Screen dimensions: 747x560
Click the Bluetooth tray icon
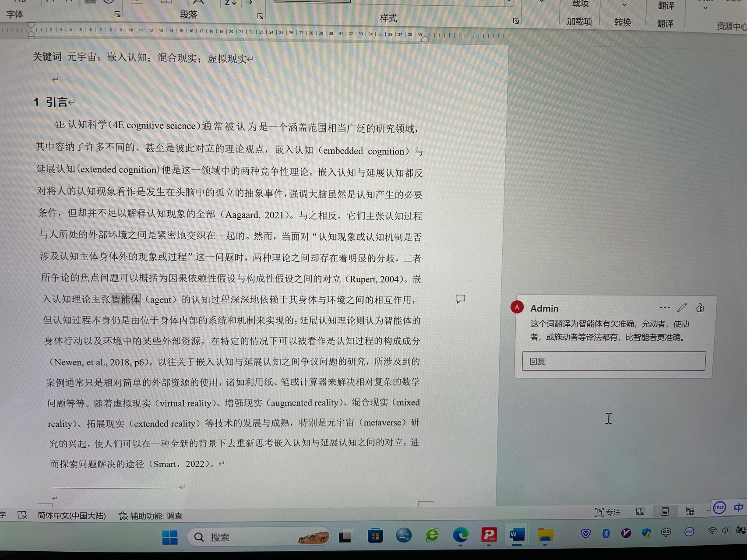(606, 533)
